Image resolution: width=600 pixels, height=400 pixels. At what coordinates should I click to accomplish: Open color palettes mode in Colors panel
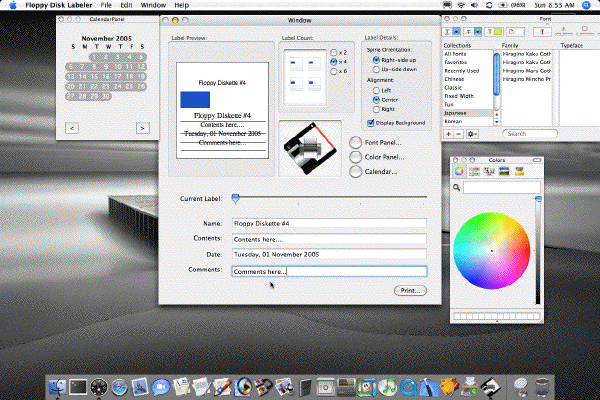click(x=489, y=171)
